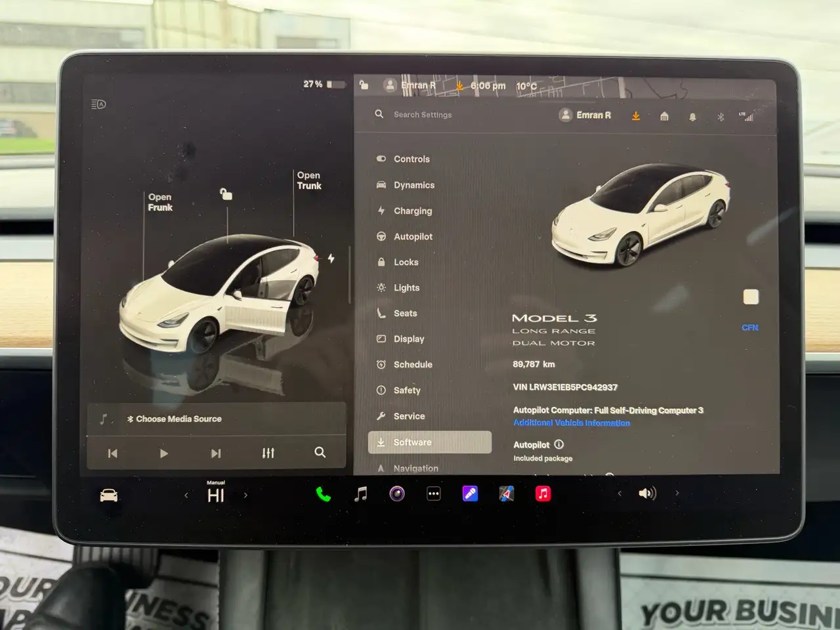
Task: Tap the white color swatch
Action: [x=751, y=297]
